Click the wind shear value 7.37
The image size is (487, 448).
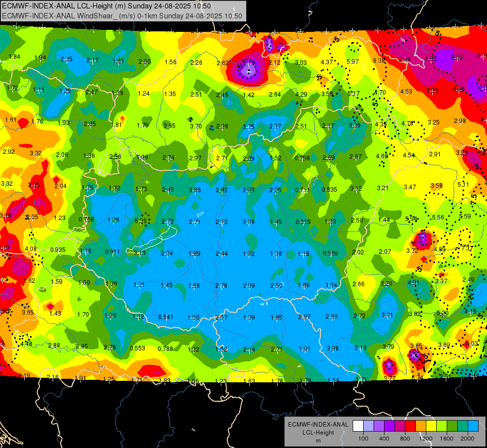tap(467, 248)
